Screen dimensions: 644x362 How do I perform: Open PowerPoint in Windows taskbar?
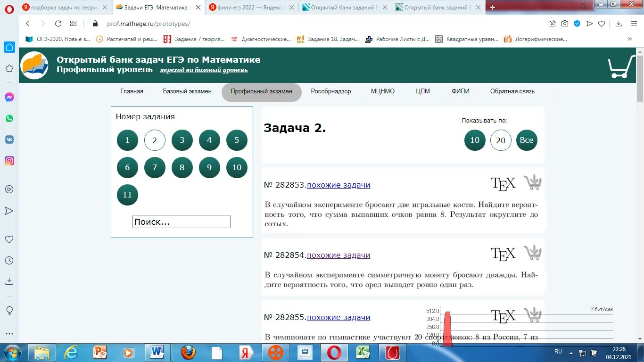[100, 352]
